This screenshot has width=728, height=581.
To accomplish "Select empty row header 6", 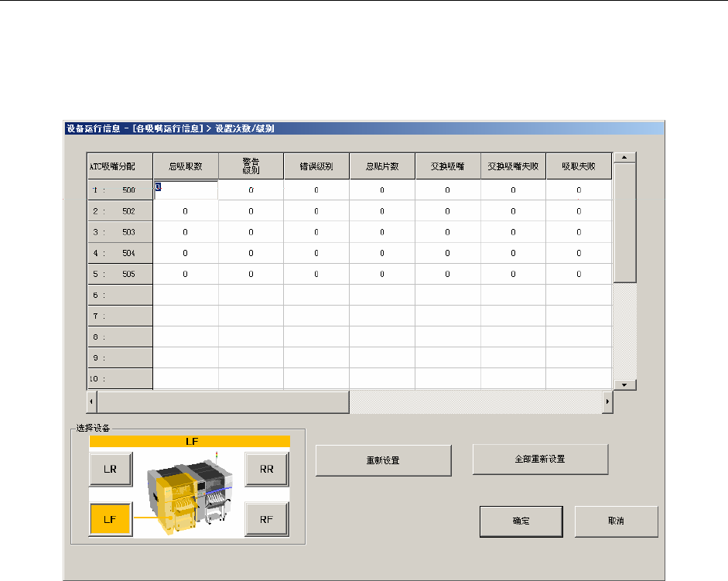I will coord(120,295).
